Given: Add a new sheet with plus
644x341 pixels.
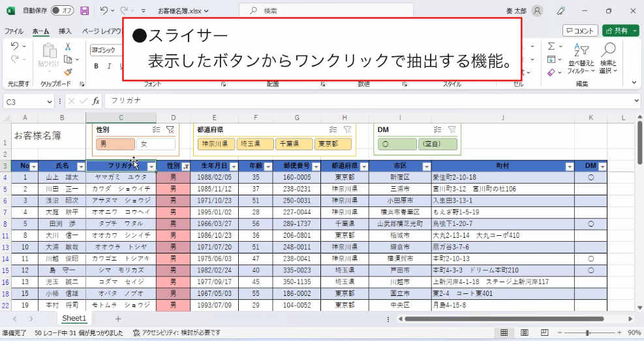Looking at the screenshot, I should (x=118, y=319).
